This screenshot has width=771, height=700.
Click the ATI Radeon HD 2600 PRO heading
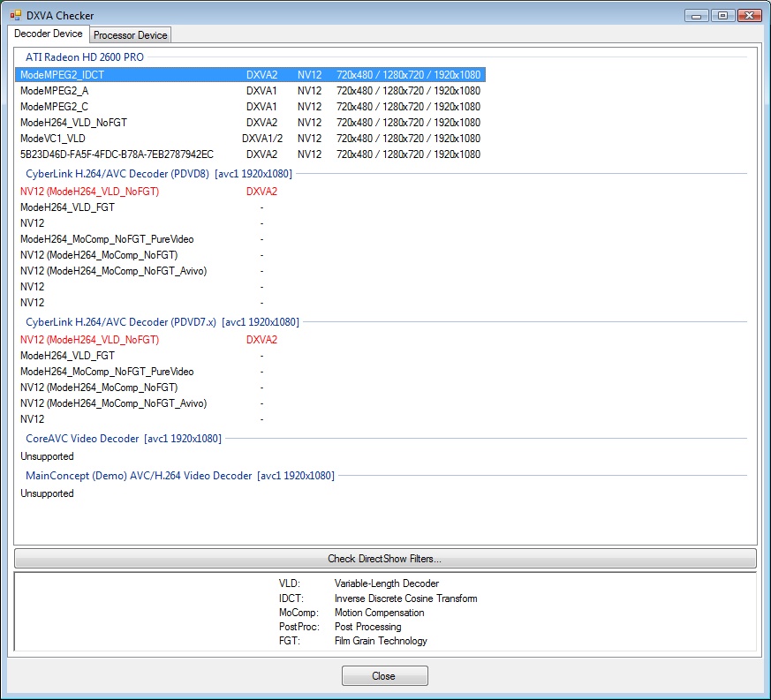click(85, 57)
